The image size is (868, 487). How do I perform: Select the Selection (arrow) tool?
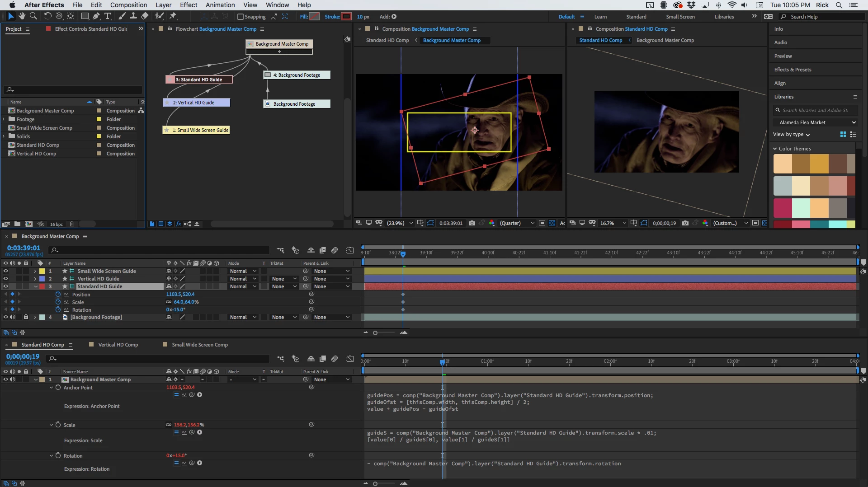pyautogui.click(x=11, y=16)
